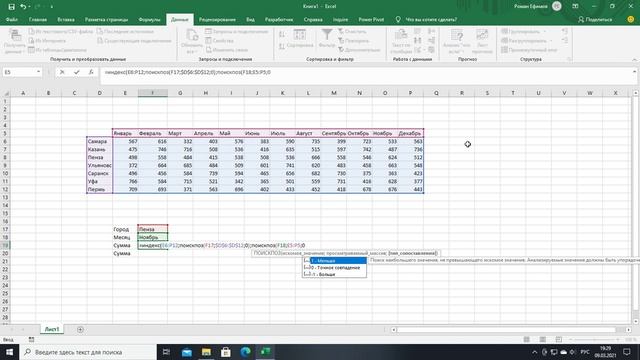Switch to the Разметка страницы tab

[106, 20]
